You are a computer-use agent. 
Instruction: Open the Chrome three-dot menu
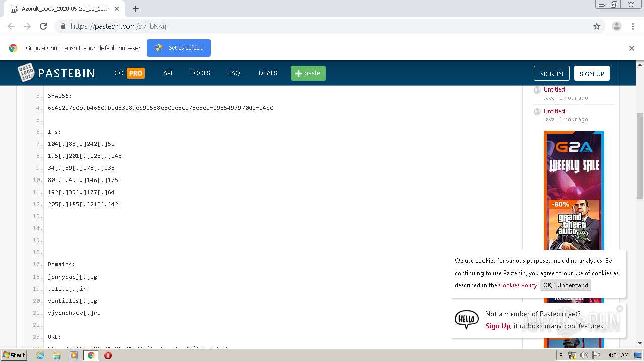coord(633,26)
